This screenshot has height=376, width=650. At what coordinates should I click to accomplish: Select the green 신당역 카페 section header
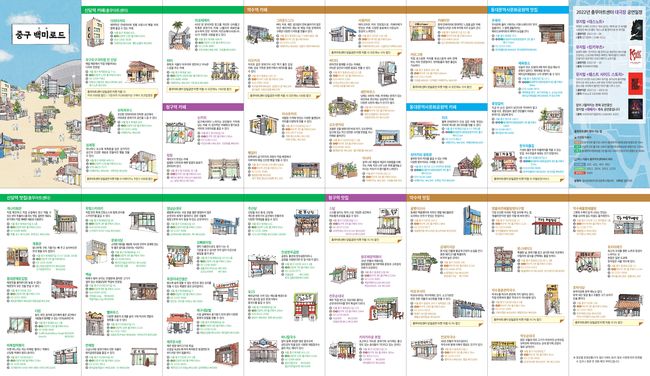(x=162, y=10)
